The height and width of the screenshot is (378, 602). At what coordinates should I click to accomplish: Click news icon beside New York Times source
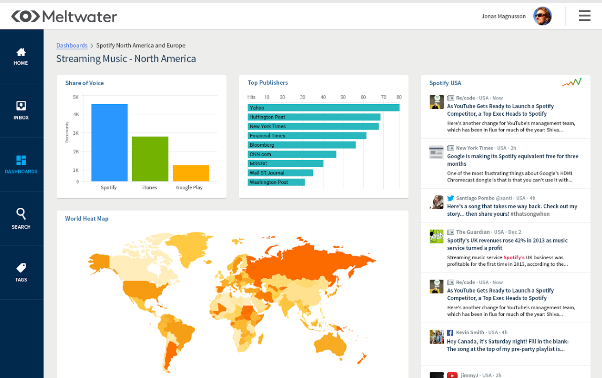click(x=450, y=148)
